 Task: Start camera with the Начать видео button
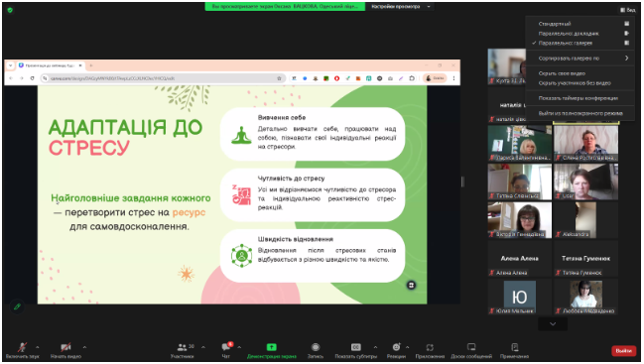pyautogui.click(x=65, y=350)
